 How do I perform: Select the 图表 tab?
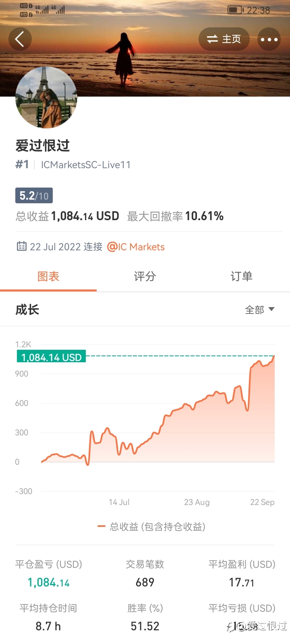click(48, 277)
